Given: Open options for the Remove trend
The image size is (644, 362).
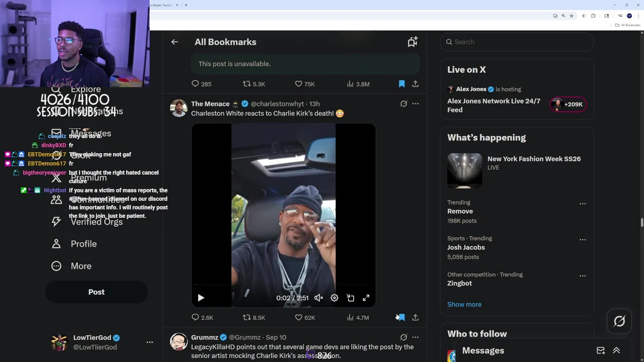Looking at the screenshot, I should pos(583,204).
